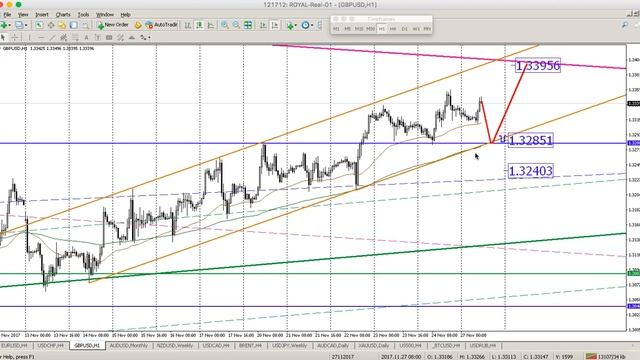The image size is (640, 360).
Task: Open the Insert menu
Action: (42, 15)
